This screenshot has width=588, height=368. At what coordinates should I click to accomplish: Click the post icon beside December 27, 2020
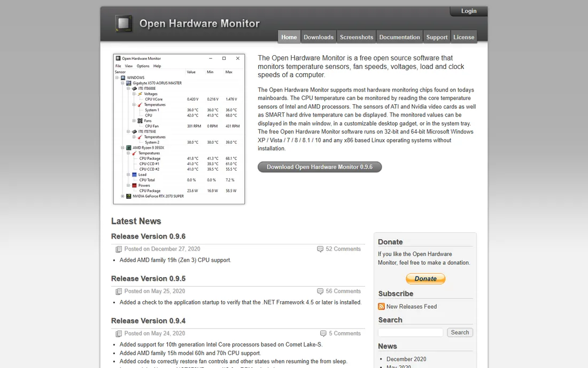[119, 249]
